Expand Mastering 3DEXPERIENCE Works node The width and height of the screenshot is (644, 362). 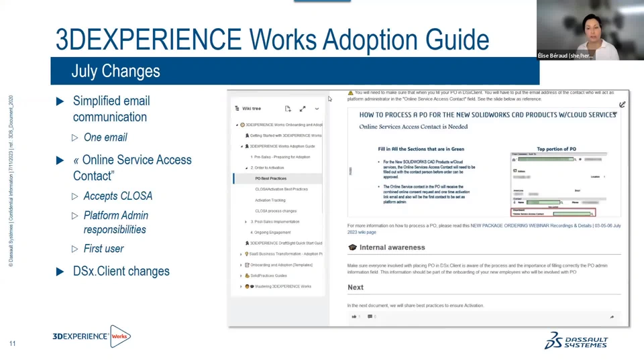(x=241, y=286)
